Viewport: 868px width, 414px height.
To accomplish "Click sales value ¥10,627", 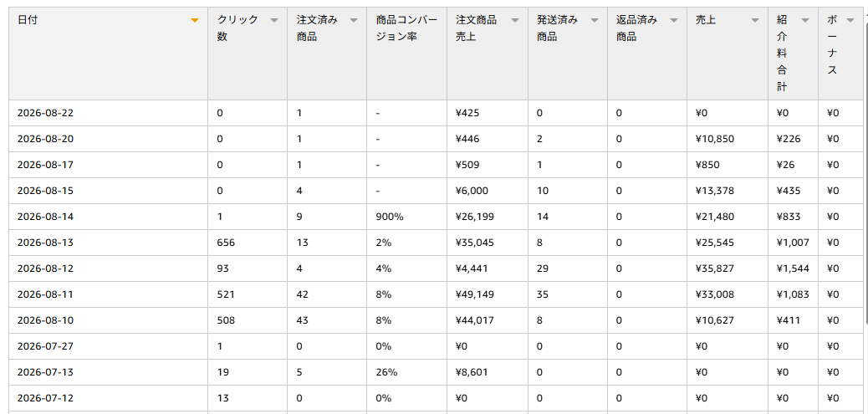I will point(715,320).
